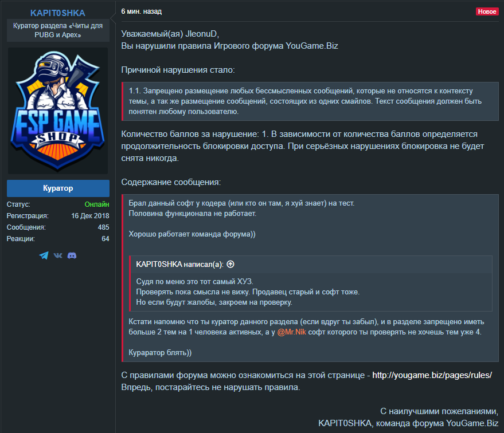Click the signature 'команда форума YouGame.Biz'
This screenshot has height=433, width=504.
coord(437,423)
